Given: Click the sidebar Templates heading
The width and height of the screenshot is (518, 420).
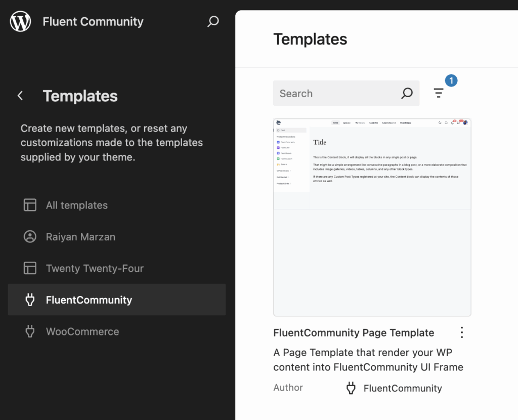Looking at the screenshot, I should pyautogui.click(x=80, y=96).
